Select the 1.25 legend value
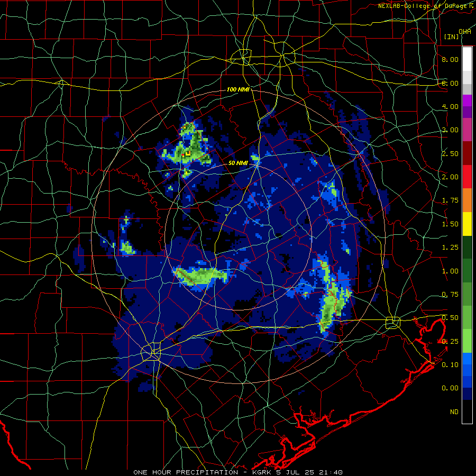476x476 pixels. click(x=450, y=248)
